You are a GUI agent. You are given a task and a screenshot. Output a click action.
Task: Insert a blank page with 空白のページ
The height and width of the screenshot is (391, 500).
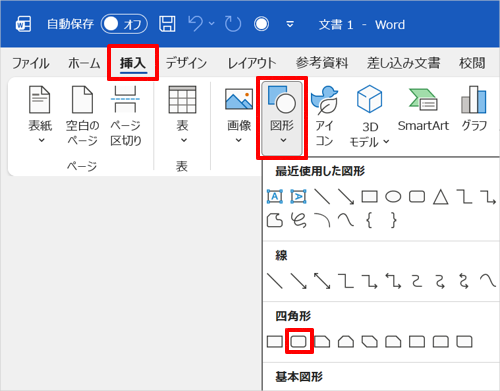(83, 115)
